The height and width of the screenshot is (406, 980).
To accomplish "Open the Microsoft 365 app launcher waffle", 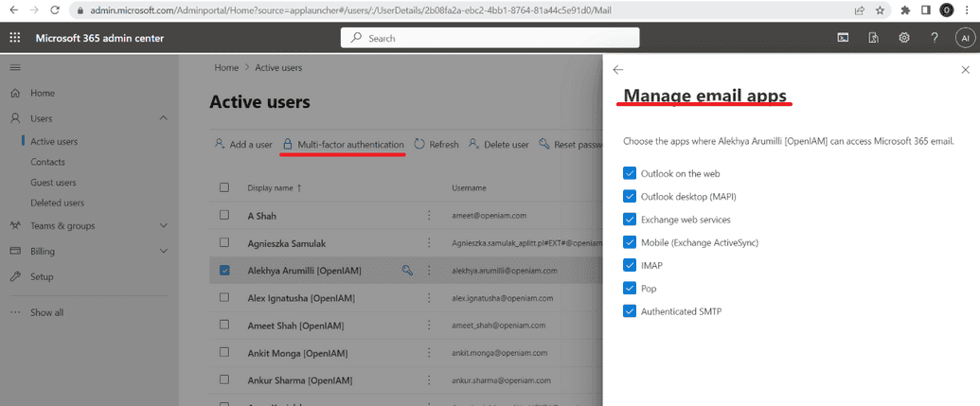I will (15, 38).
